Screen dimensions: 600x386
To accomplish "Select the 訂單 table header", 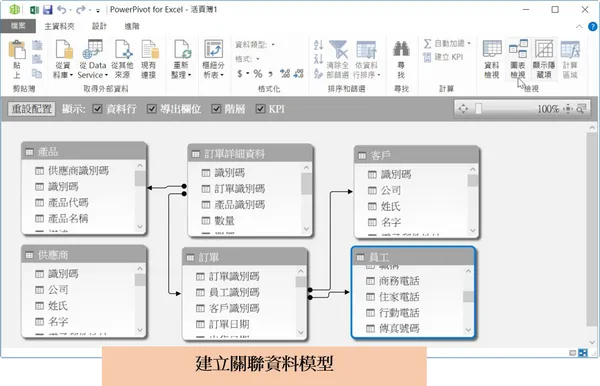I will 245,257.
